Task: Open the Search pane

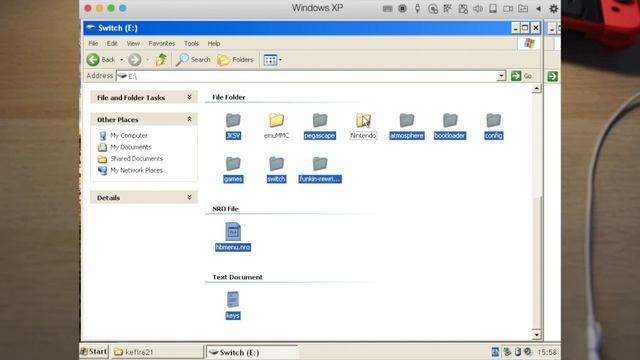Action: (x=193, y=60)
